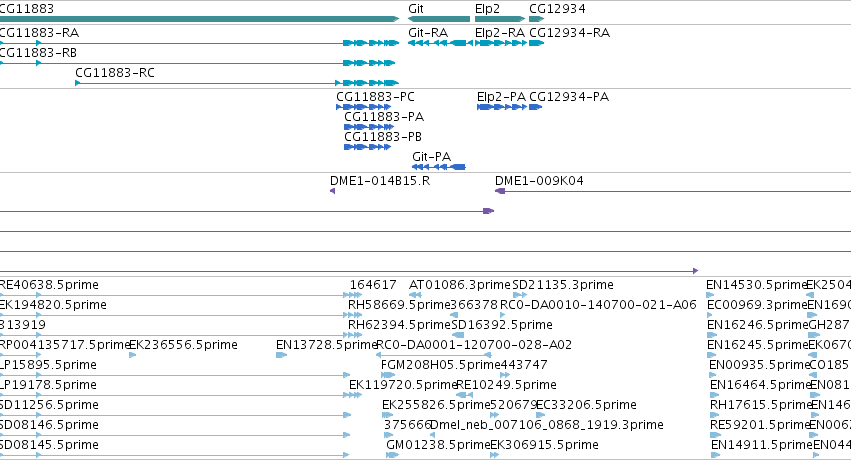Open the Elp2-PA protein label
Screen dimensions: 851x460
pos(501,97)
